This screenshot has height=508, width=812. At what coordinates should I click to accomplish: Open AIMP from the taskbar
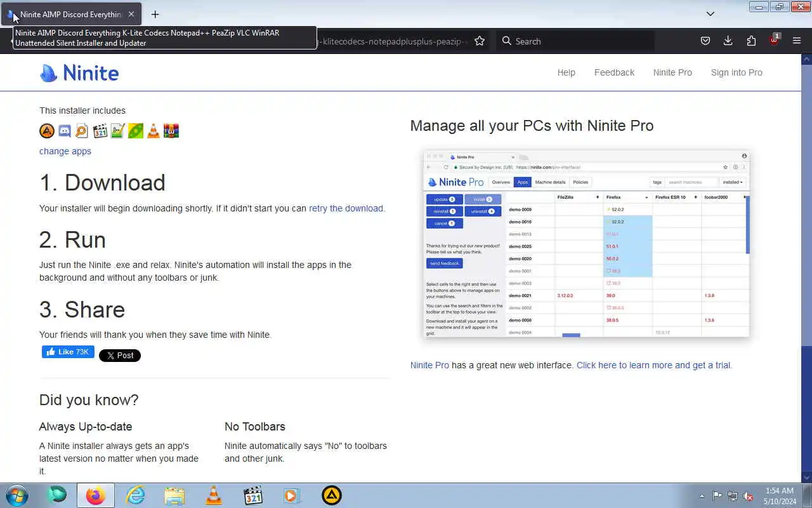[331, 495]
